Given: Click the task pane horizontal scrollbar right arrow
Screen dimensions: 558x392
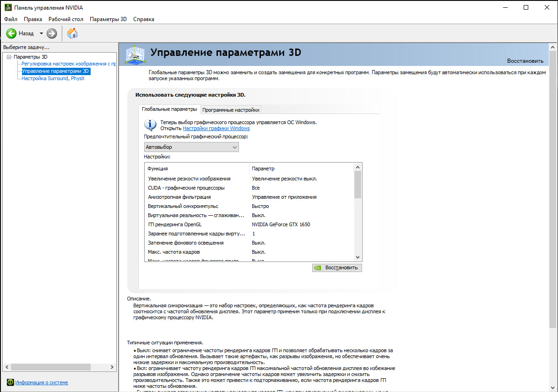Looking at the screenshot, I should 113,367.
